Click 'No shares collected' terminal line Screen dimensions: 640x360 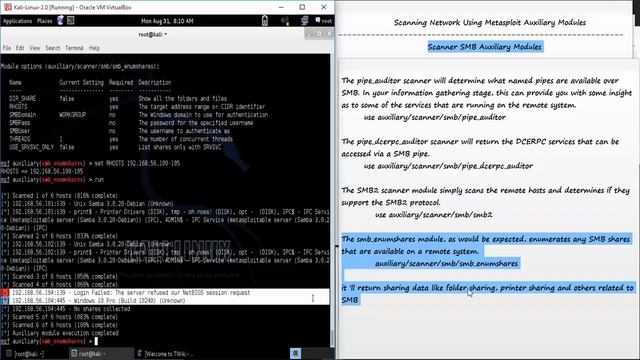click(65, 309)
